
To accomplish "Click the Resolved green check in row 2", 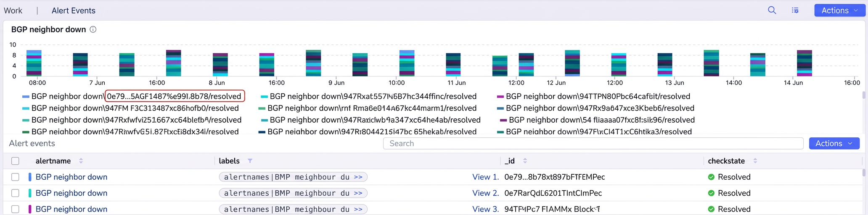I will [x=711, y=193].
